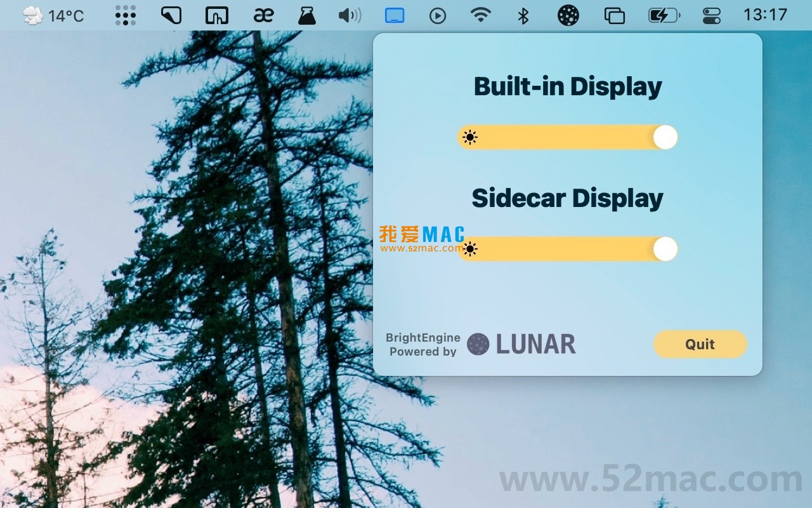Click the Lunar moon icon in the menu bar

[568, 15]
